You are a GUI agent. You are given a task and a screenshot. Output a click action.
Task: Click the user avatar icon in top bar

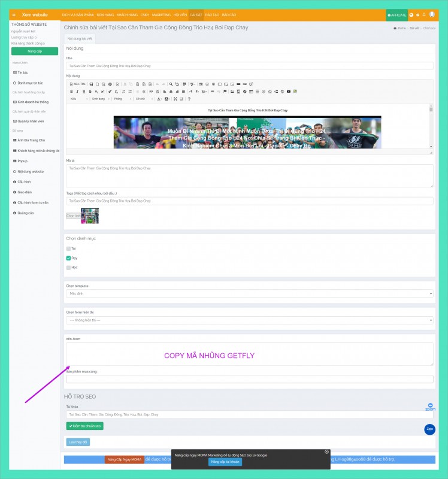432,14
